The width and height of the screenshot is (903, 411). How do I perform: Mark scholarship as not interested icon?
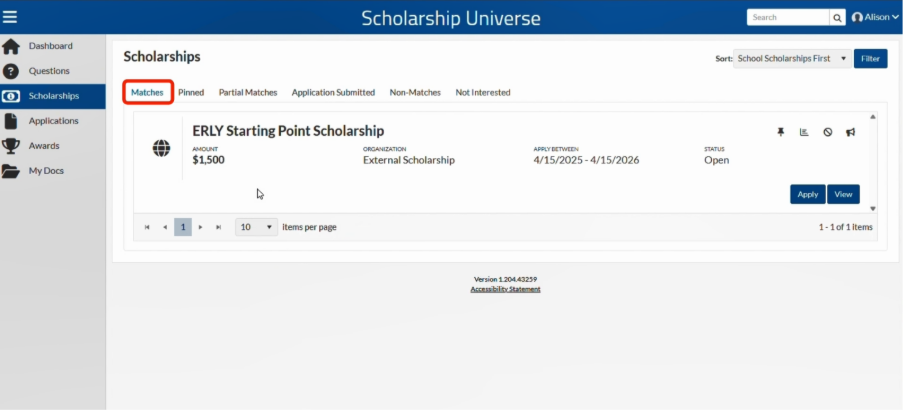[828, 132]
